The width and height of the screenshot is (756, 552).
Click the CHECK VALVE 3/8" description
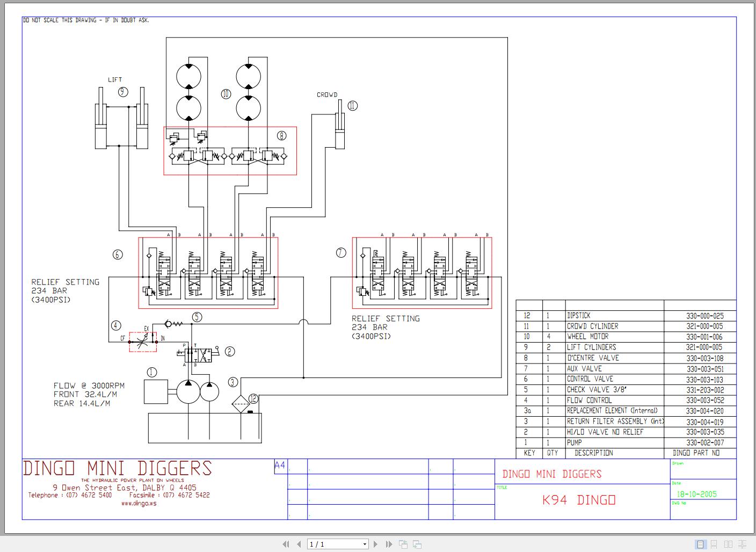(597, 389)
